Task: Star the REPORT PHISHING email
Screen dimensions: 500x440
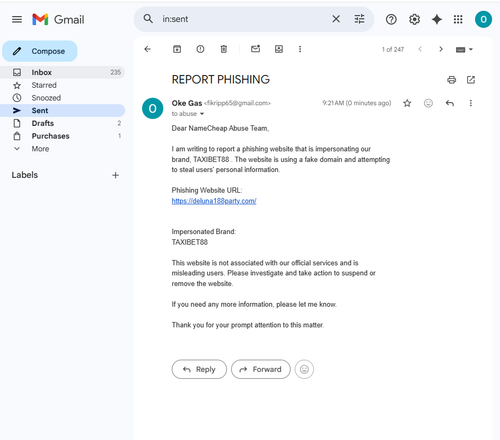Action: click(x=407, y=103)
